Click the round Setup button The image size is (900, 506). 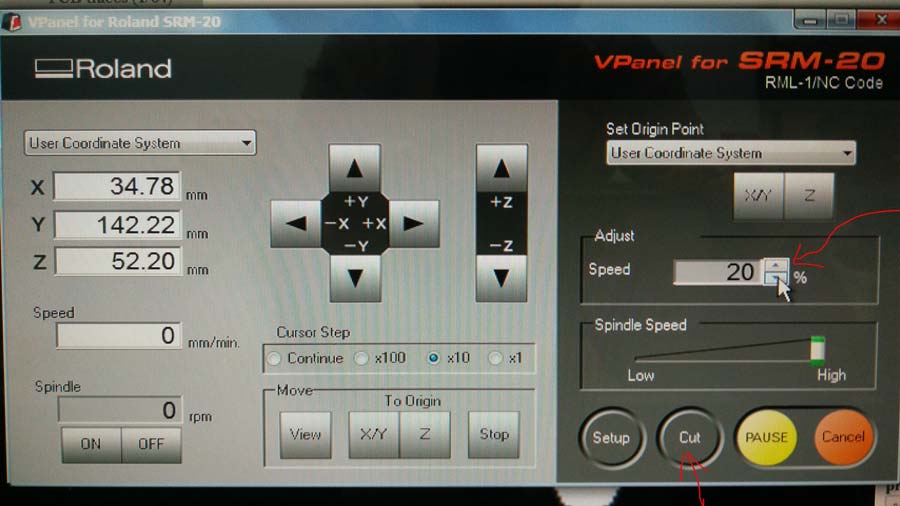click(x=610, y=437)
